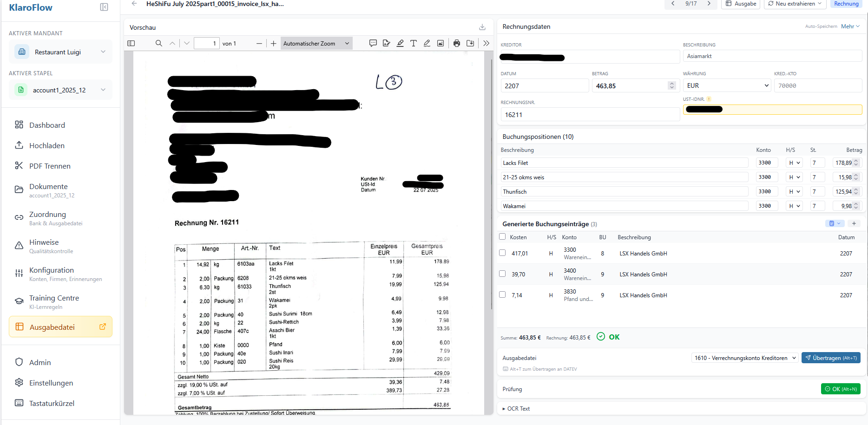
Task: Zoom in on the PDF preview
Action: point(274,43)
